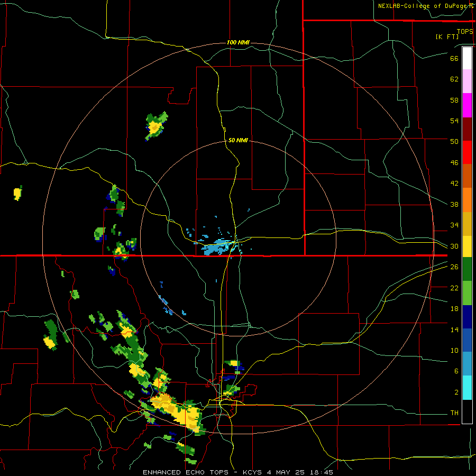Click the legend value "62"
This screenshot has width=476, height=476.
(x=454, y=79)
